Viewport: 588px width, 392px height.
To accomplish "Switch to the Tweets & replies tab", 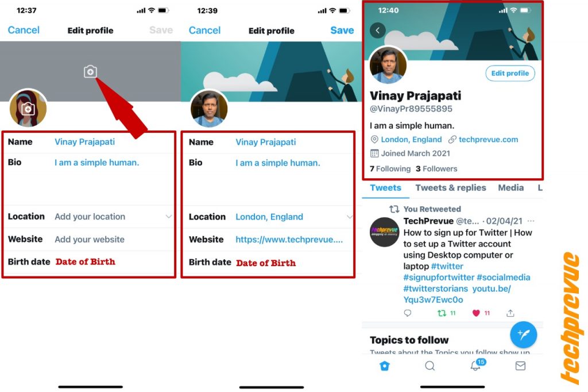I will [450, 188].
